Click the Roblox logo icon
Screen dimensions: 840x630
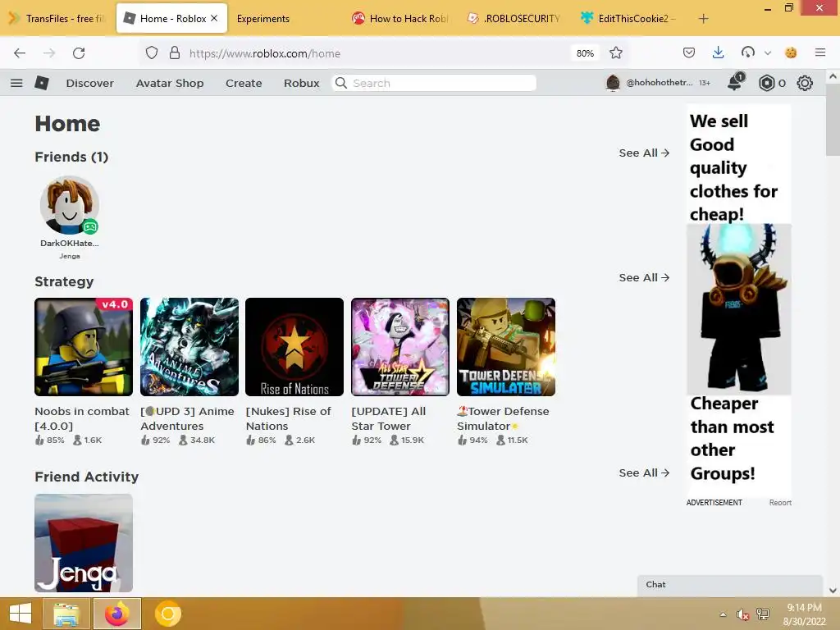pos(42,83)
